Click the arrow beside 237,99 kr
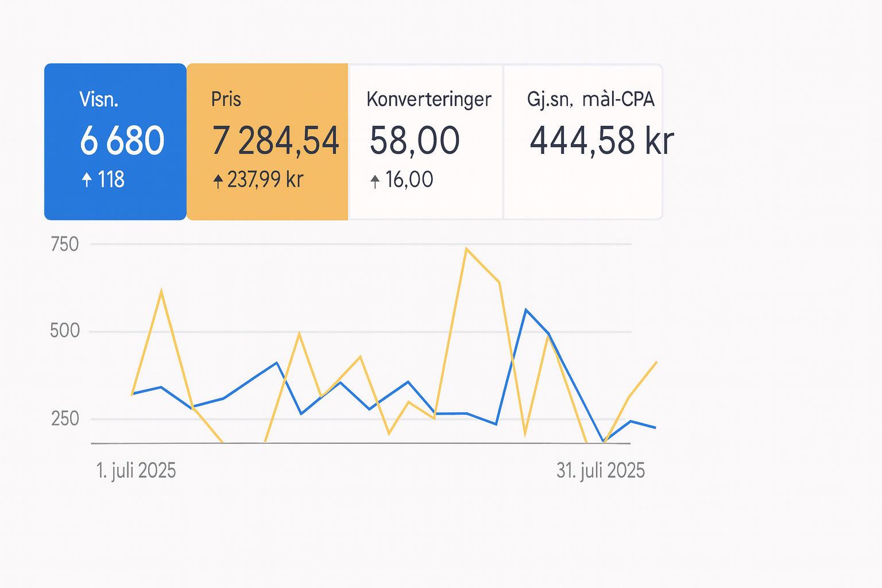Viewport: 882px width, 588px height. [x=218, y=179]
